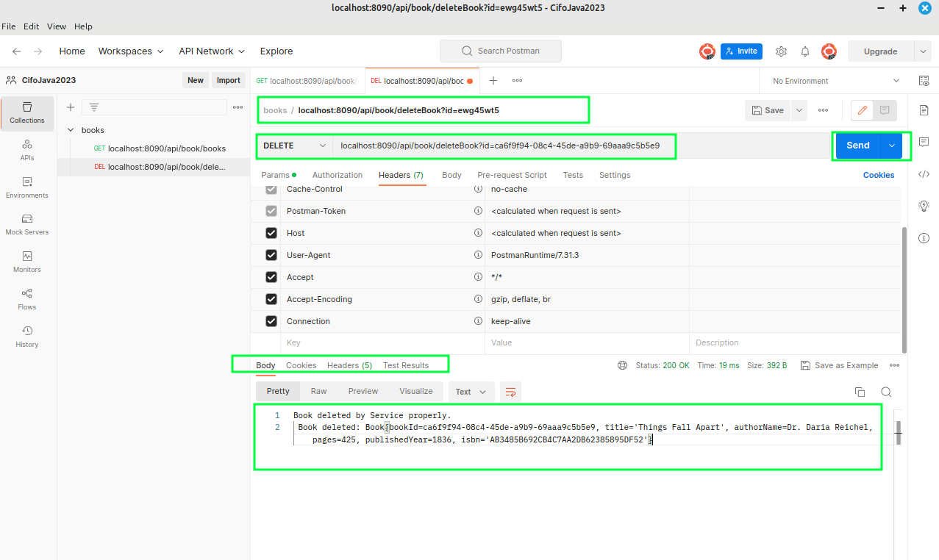Open the Save options dropdown arrow
The height and width of the screenshot is (560, 939).
pos(799,110)
